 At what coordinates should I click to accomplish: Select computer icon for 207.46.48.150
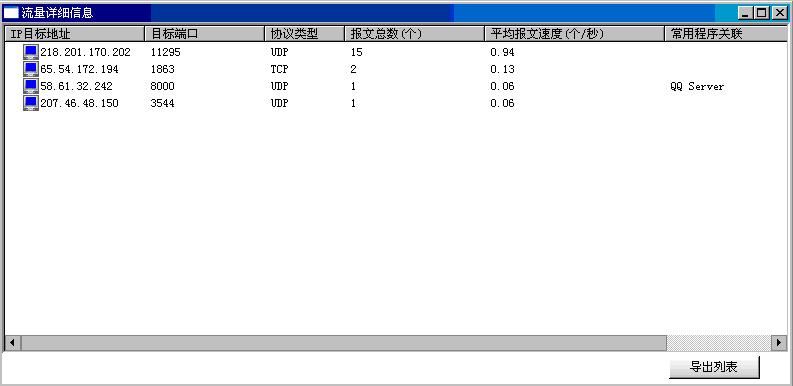pos(31,103)
